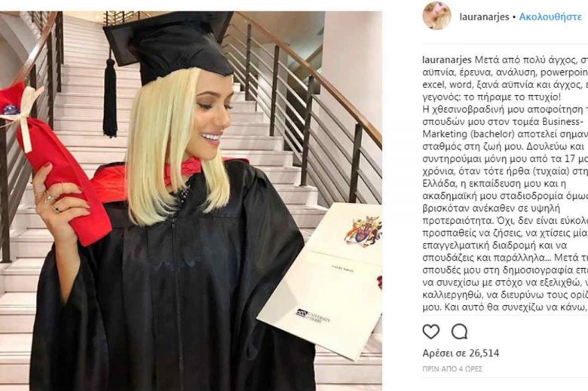Open lauranarjes username in the post header
This screenshot has height=391, width=588.
click(x=484, y=17)
